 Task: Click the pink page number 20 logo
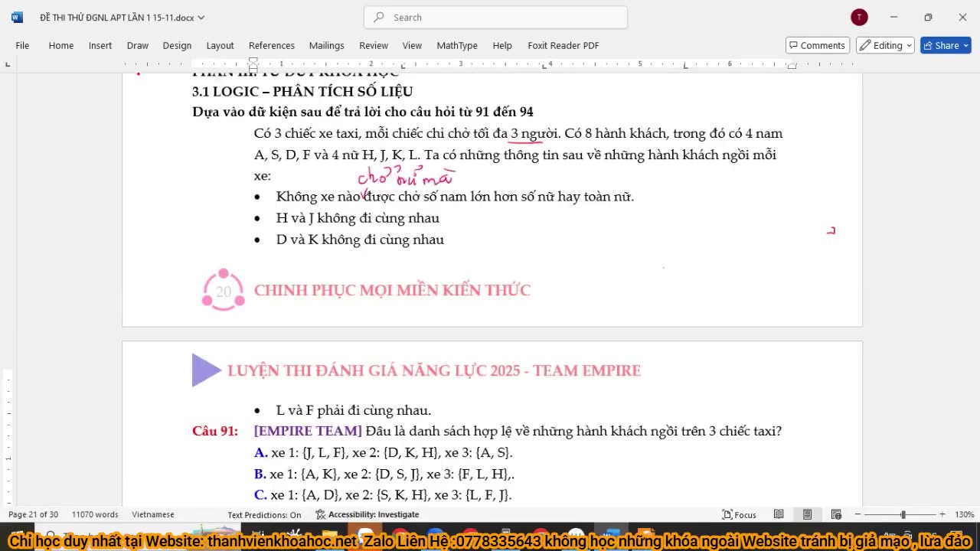[223, 290]
